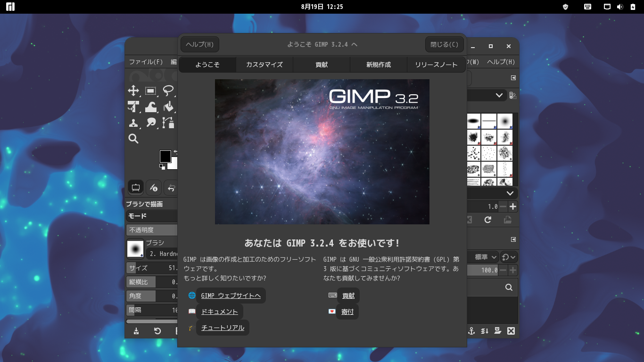
Task: Click the foreground black color swatch
Action: (x=165, y=156)
